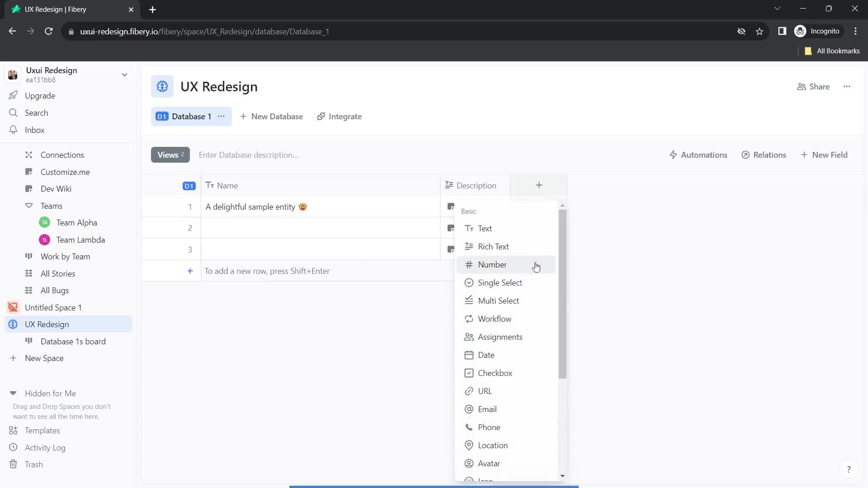Expand the Hidden for Me section
Viewport: 868px width, 488px height.
(x=13, y=393)
